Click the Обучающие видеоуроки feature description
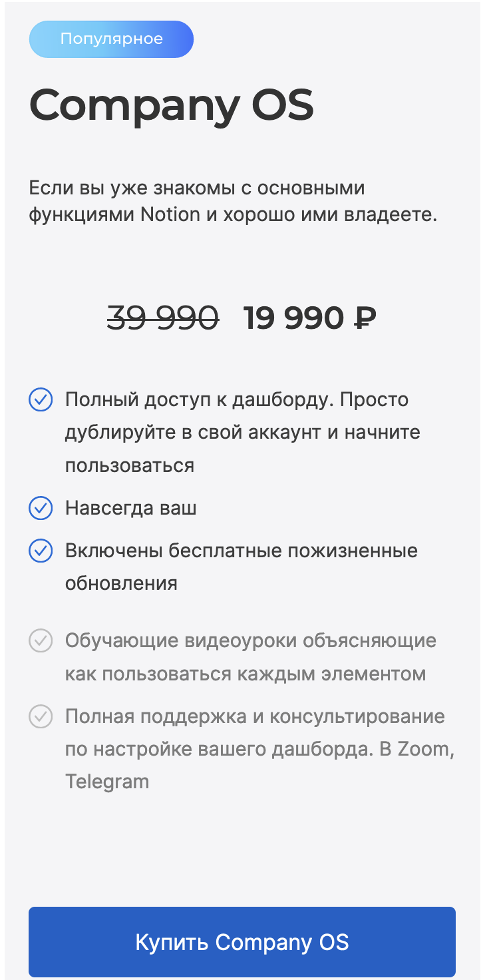487x980 pixels. (250, 641)
